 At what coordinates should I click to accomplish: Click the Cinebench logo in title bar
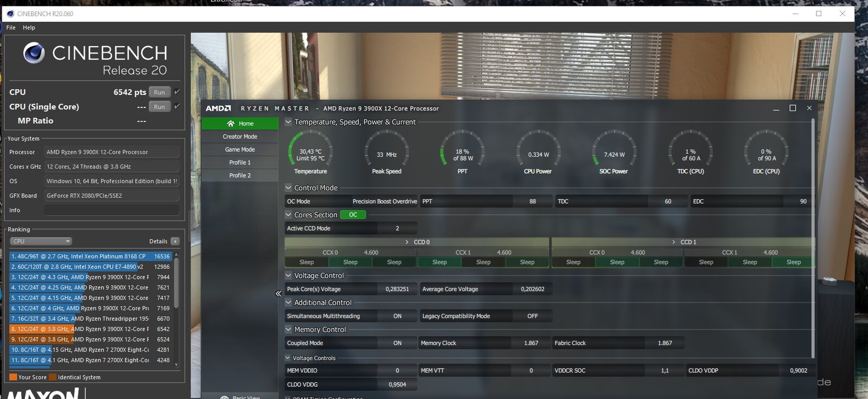click(10, 14)
